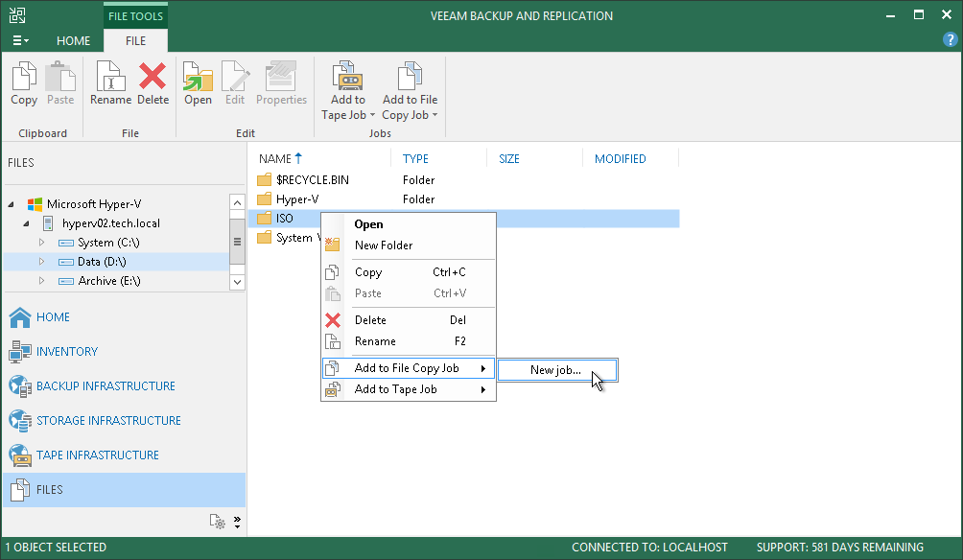The height and width of the screenshot is (560, 963).
Task: Expand the Archive (E:\) drive node
Action: tap(42, 281)
